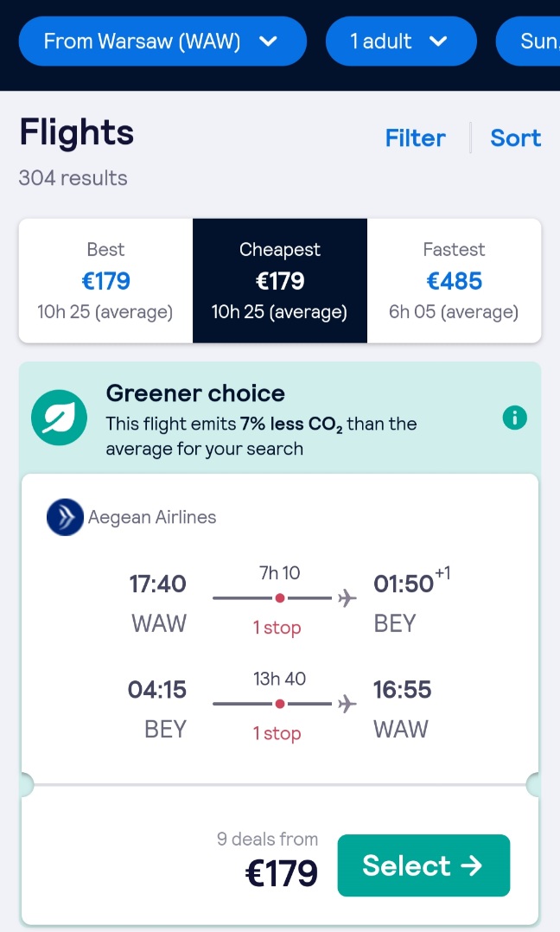
Task: Switch to the Best tab
Action: point(105,280)
